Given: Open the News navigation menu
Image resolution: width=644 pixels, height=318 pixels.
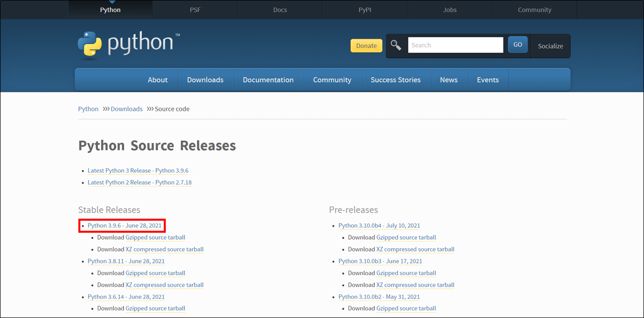Looking at the screenshot, I should 449,80.
